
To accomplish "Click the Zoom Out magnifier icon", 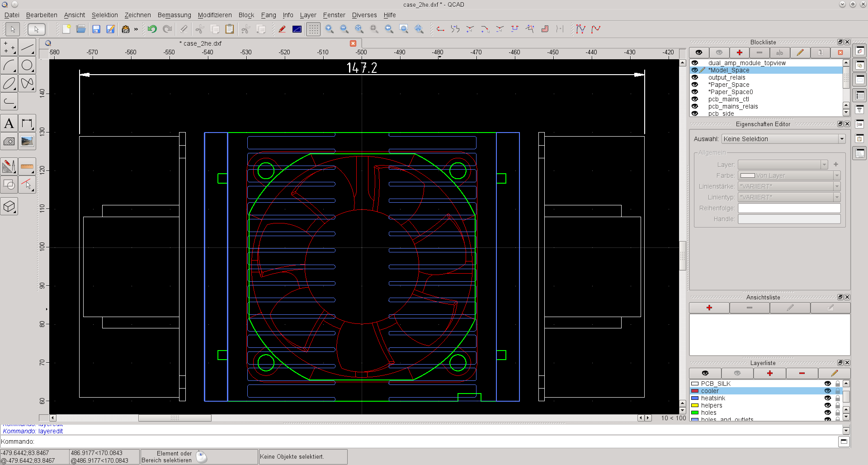I will tap(344, 29).
